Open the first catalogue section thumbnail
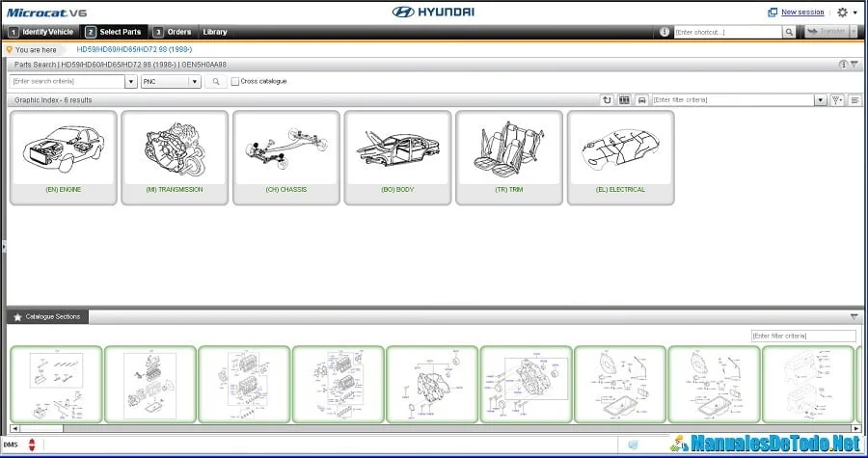The image size is (868, 458). (56, 385)
